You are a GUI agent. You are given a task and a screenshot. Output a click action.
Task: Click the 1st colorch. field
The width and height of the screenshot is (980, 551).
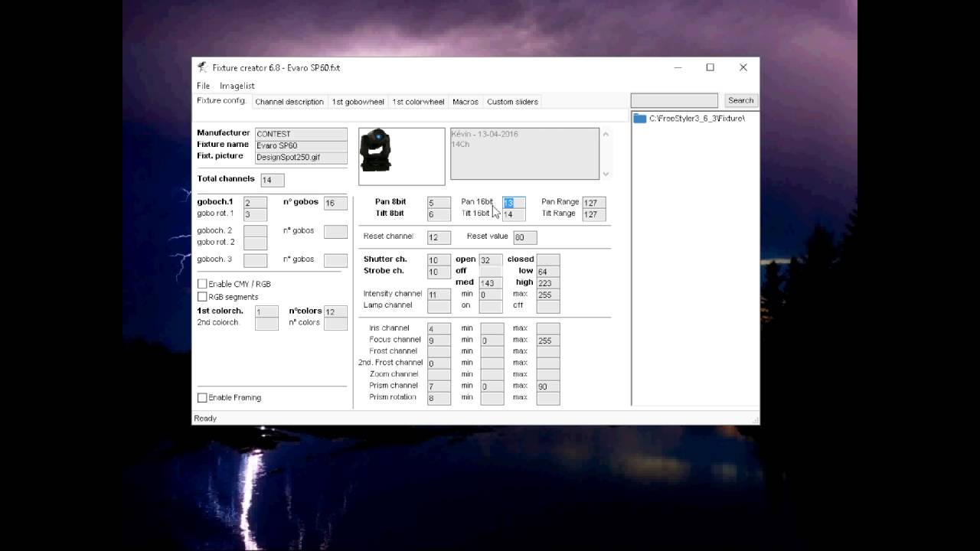click(x=266, y=311)
